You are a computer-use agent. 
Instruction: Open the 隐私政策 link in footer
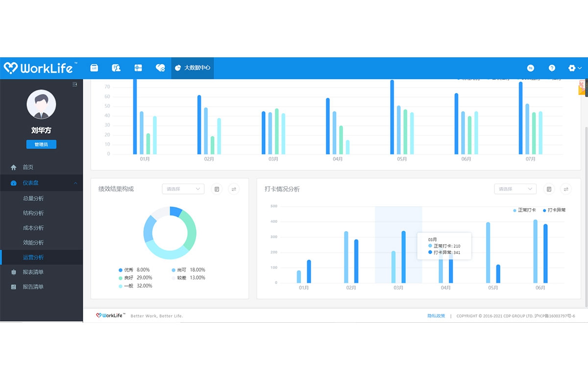click(436, 316)
